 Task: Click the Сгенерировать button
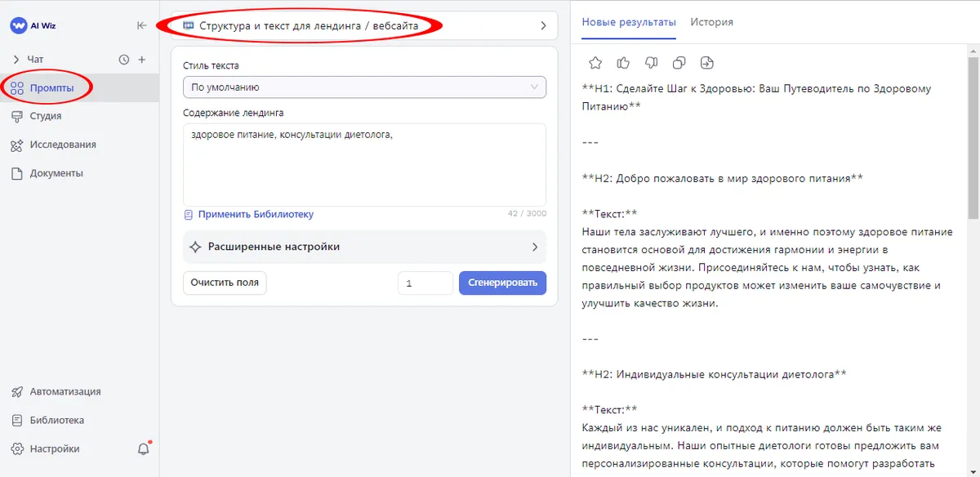(x=502, y=283)
